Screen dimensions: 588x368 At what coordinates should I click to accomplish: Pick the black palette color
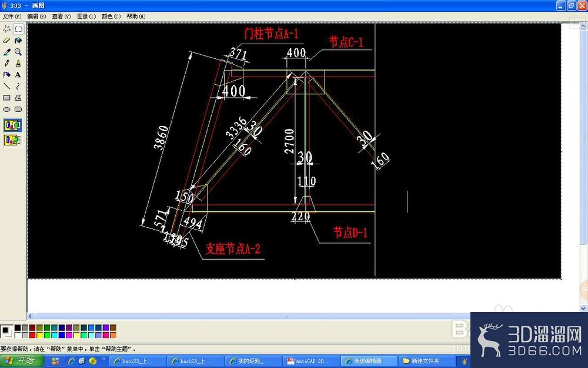18,328
